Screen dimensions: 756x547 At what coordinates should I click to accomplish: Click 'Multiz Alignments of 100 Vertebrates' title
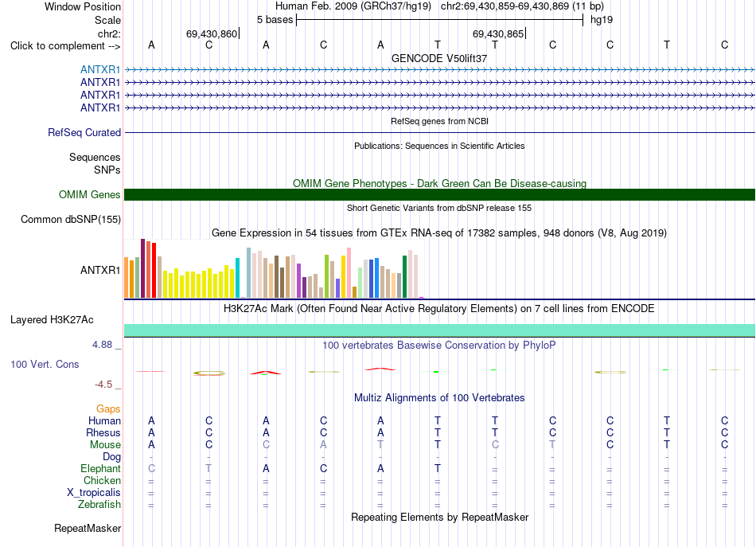click(x=439, y=398)
